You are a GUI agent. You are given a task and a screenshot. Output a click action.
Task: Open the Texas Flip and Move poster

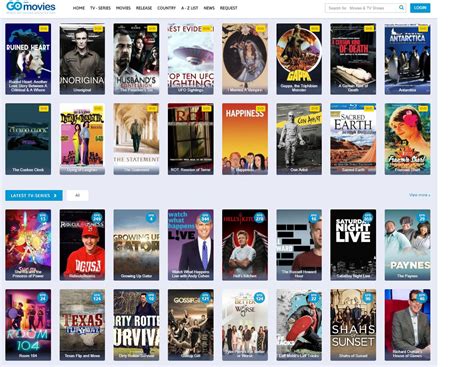[82, 325]
